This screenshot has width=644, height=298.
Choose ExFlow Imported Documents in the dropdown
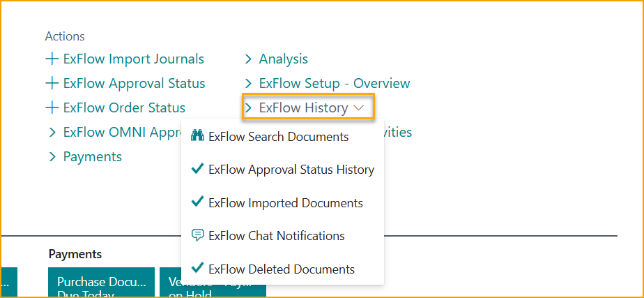point(286,203)
